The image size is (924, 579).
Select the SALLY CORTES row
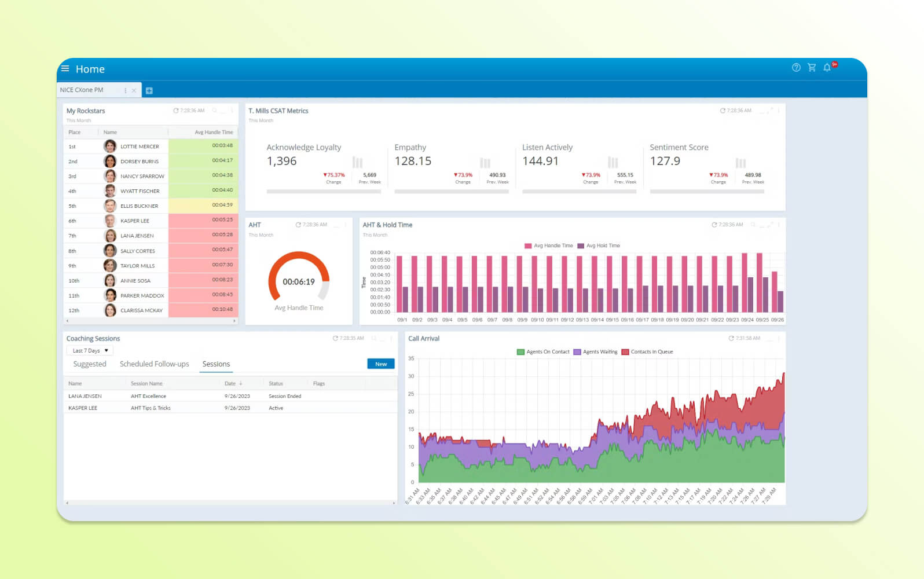[x=151, y=251]
